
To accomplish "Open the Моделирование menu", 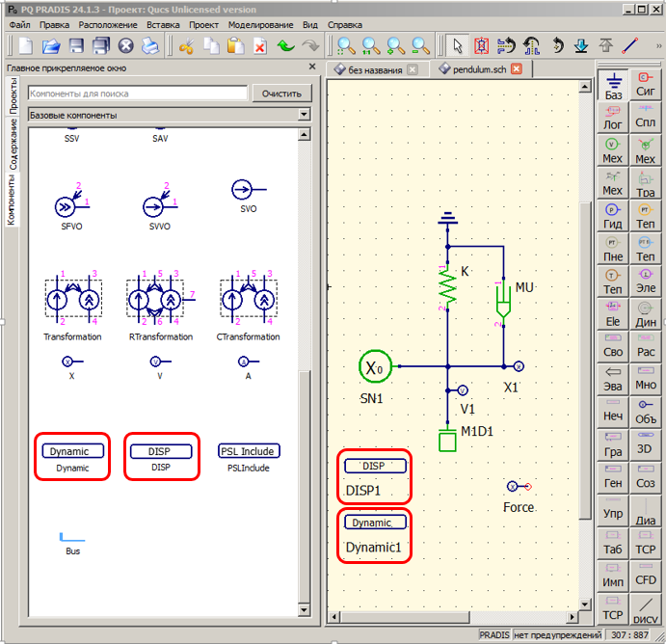I will tap(260, 22).
